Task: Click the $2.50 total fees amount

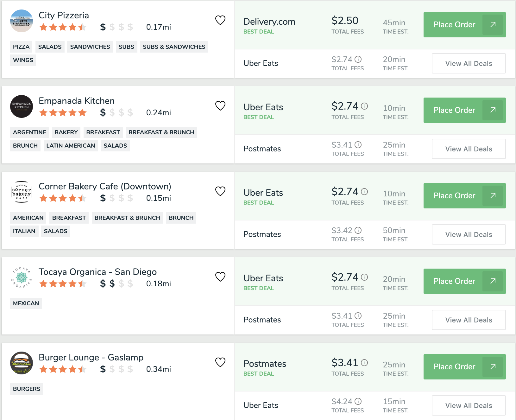Action: (x=345, y=21)
